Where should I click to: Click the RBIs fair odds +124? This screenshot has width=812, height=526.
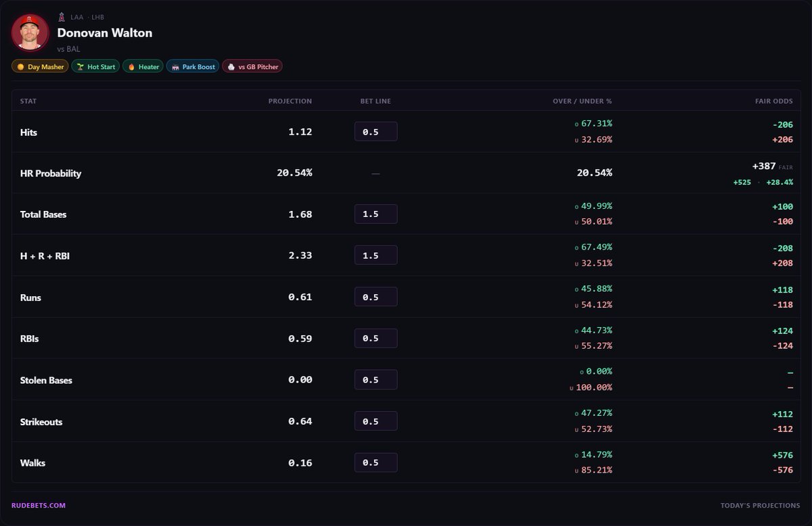[x=783, y=331]
